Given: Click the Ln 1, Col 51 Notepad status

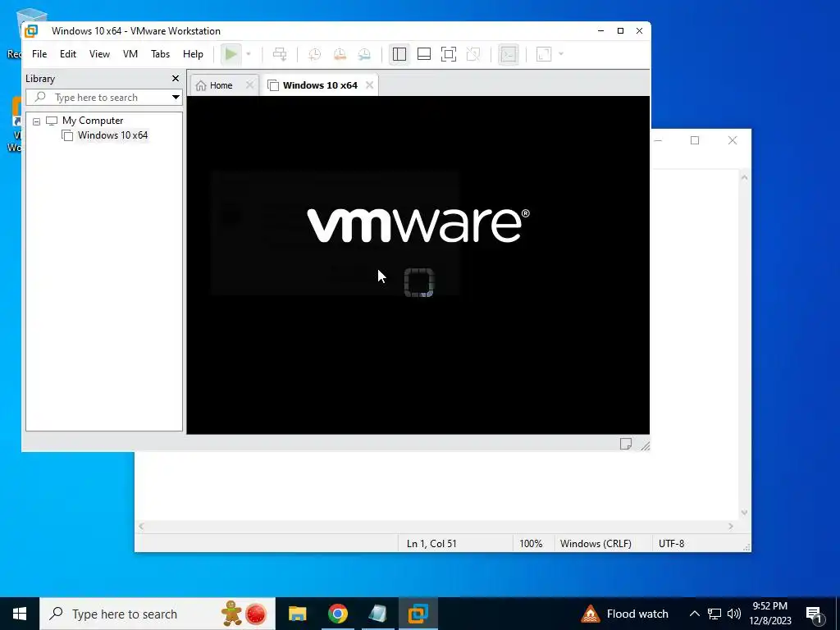Looking at the screenshot, I should pos(431,543).
